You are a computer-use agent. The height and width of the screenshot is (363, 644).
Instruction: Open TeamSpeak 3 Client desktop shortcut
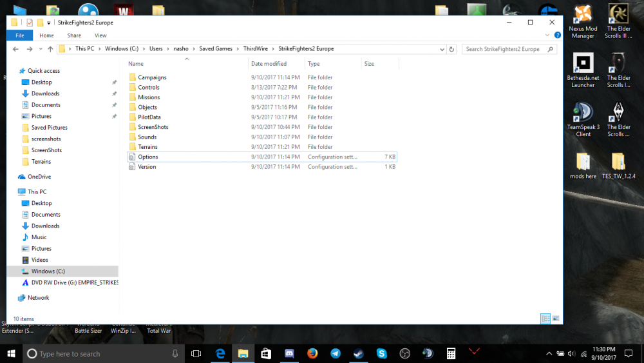pyautogui.click(x=583, y=120)
